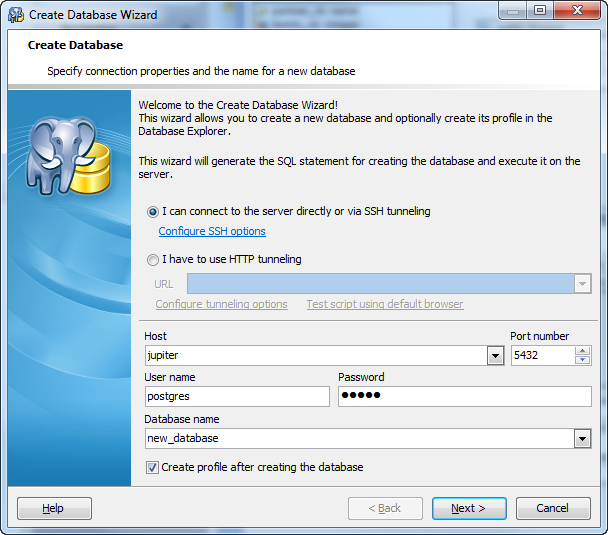Click Configure tunneling options link
The width and height of the screenshot is (608, 535).
[x=221, y=305]
